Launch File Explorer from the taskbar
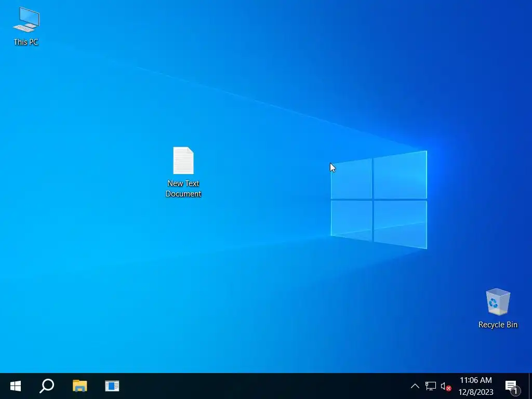This screenshot has width=532, height=399. click(x=79, y=386)
